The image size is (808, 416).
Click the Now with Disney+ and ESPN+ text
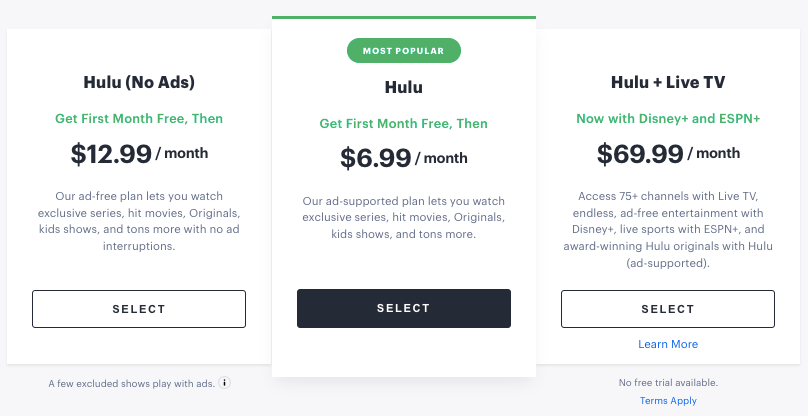(668, 119)
